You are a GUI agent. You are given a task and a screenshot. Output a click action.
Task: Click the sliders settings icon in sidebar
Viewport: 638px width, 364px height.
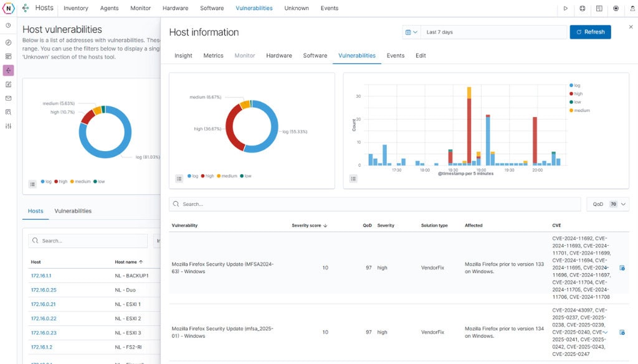[x=8, y=126]
